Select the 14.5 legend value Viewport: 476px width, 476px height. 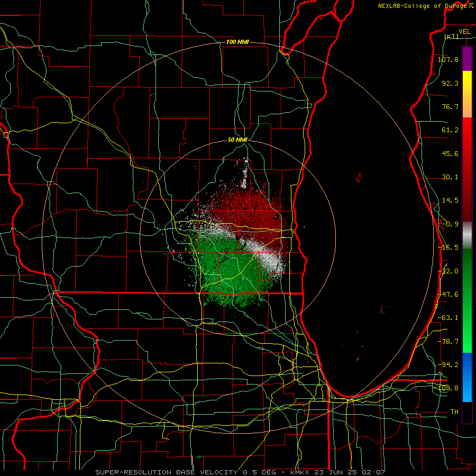[450, 200]
